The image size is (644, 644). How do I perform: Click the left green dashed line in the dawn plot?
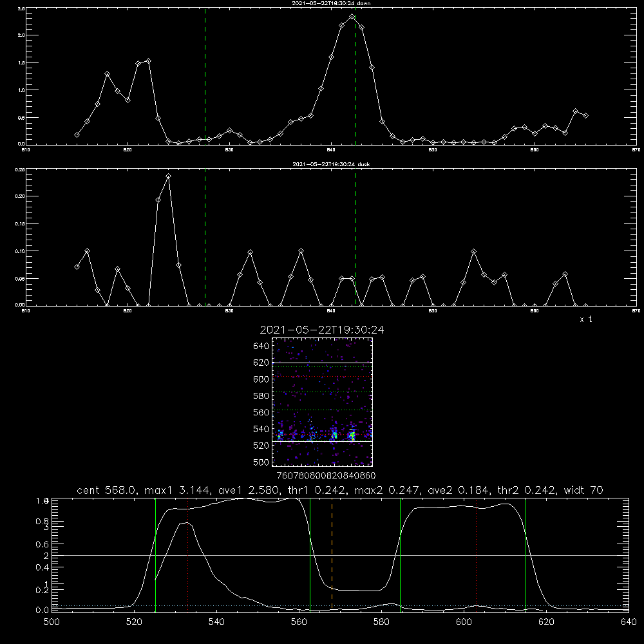[x=205, y=76]
